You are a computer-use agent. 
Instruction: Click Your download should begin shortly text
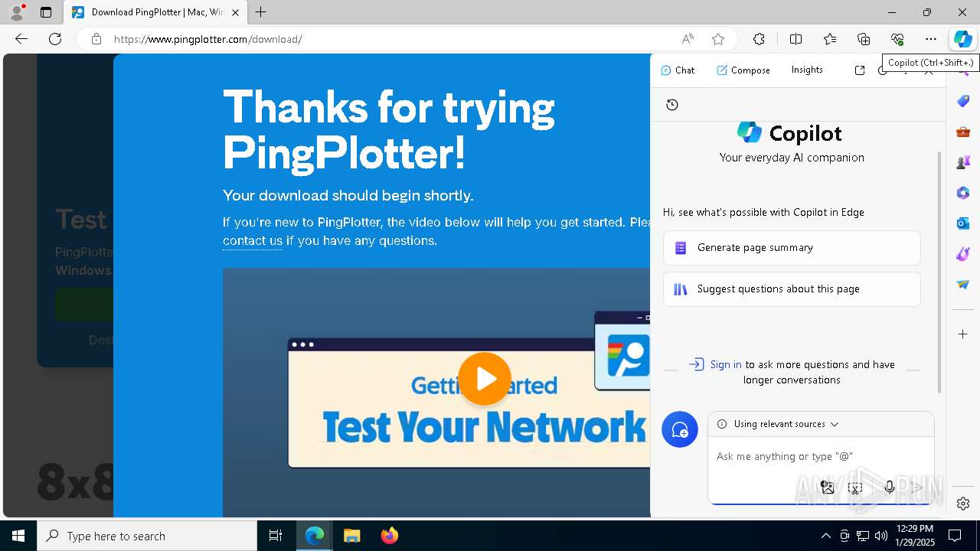tap(348, 196)
